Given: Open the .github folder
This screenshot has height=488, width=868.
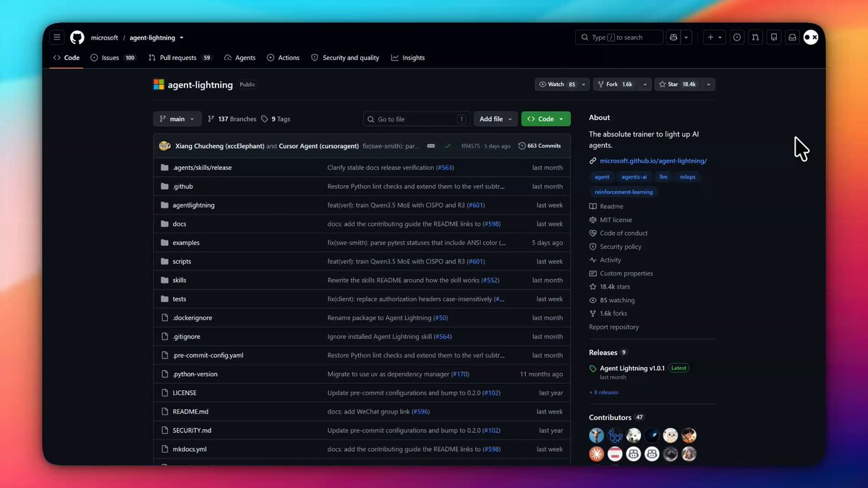Looking at the screenshot, I should tap(183, 187).
